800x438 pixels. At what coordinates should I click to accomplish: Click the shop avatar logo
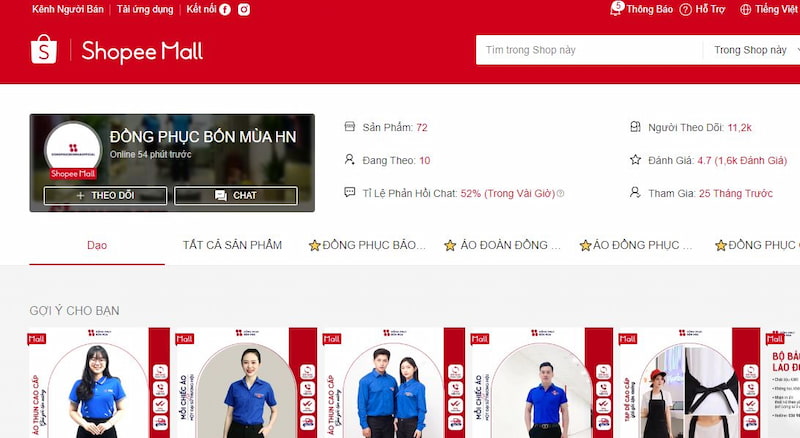pyautogui.click(x=73, y=150)
